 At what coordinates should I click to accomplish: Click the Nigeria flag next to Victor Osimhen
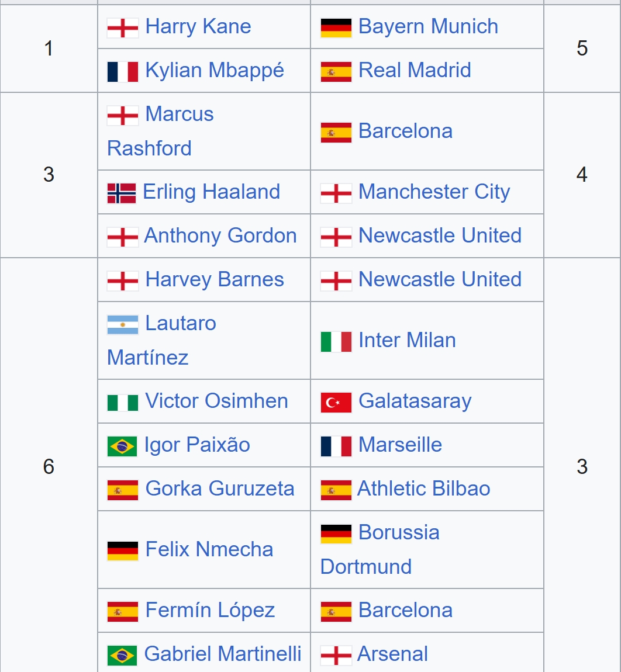[x=122, y=402]
